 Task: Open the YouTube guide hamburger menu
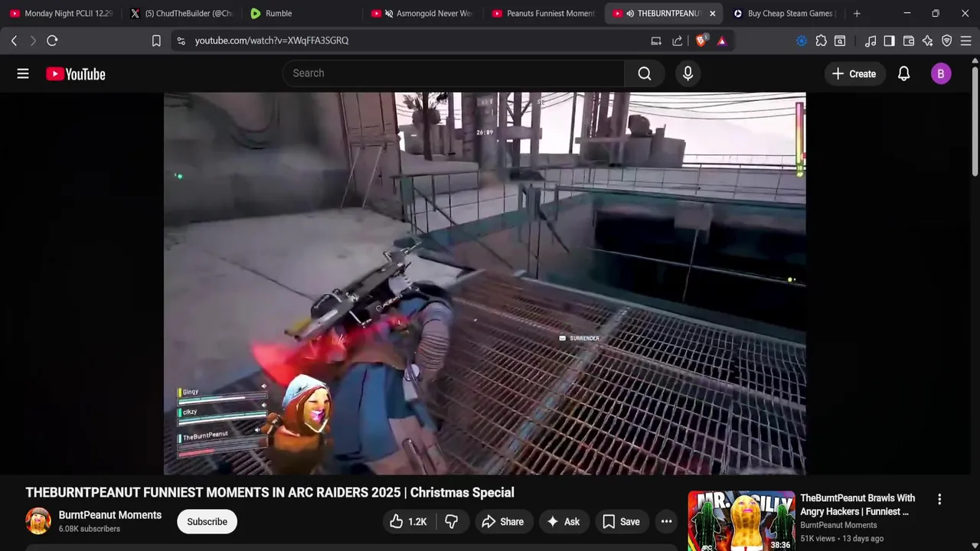pyautogui.click(x=23, y=73)
